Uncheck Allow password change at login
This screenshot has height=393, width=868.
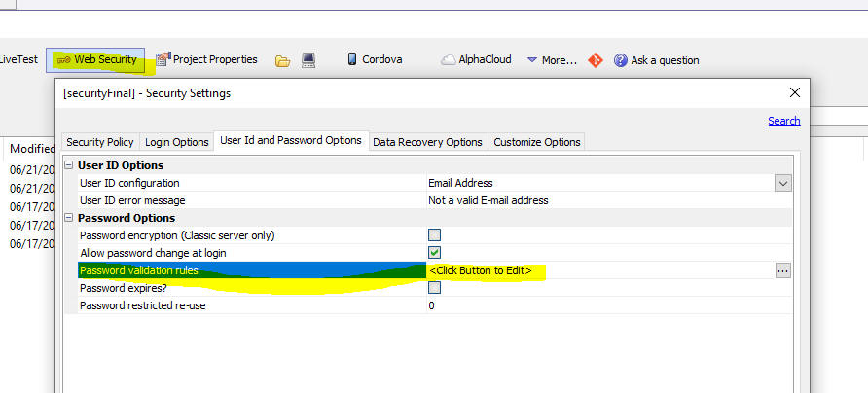(435, 253)
